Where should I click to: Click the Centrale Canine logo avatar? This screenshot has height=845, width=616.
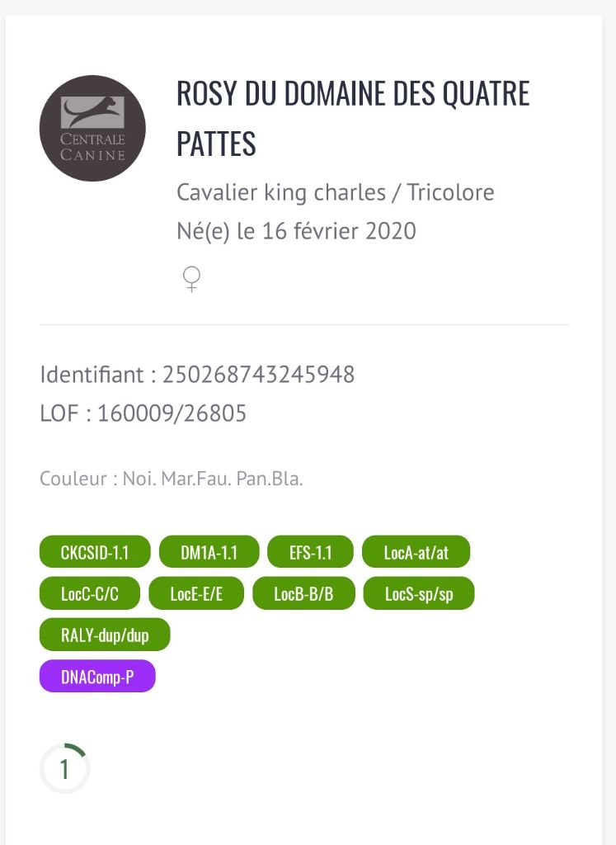coord(92,128)
